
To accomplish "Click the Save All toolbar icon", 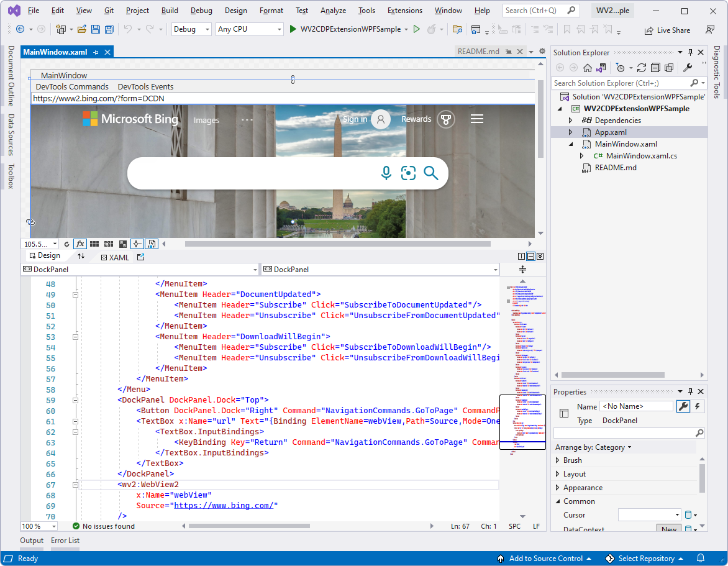I will click(x=108, y=29).
